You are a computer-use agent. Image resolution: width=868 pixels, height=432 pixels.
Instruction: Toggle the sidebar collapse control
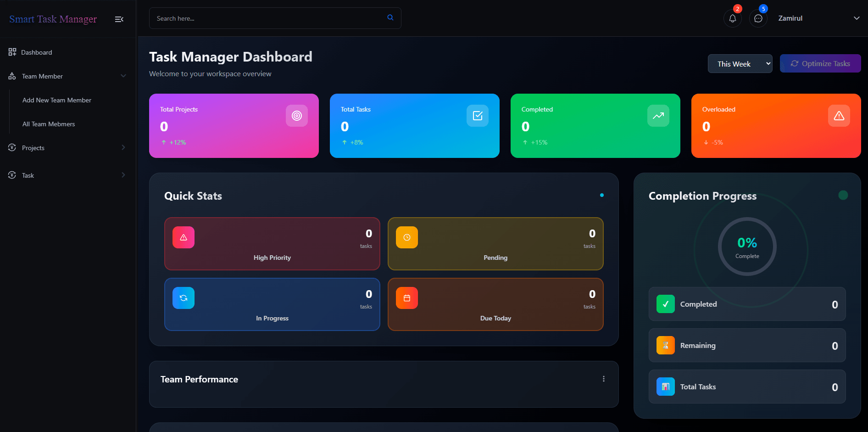pos(119,19)
